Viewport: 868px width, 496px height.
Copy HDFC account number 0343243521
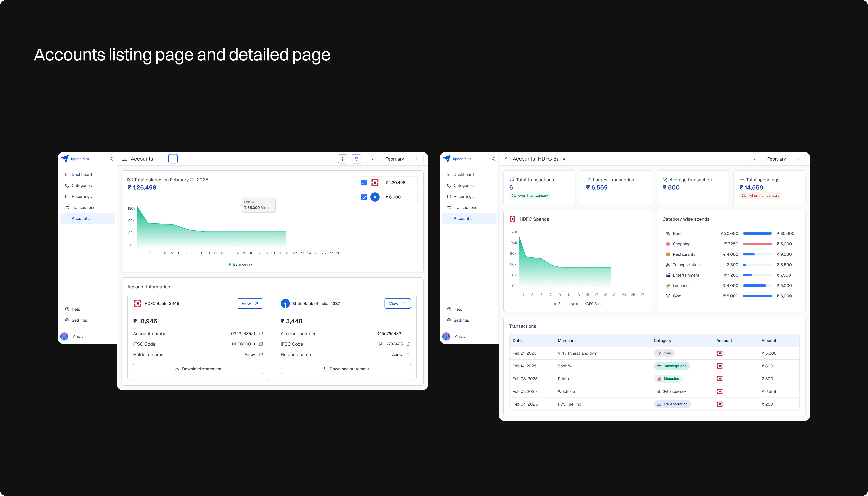(x=261, y=334)
